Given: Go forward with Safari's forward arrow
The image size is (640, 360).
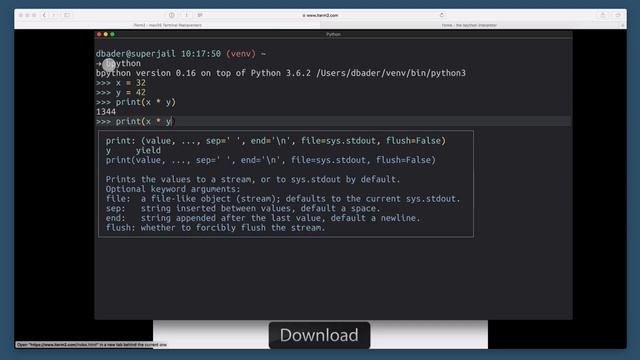Looking at the screenshot, I should point(54,15).
